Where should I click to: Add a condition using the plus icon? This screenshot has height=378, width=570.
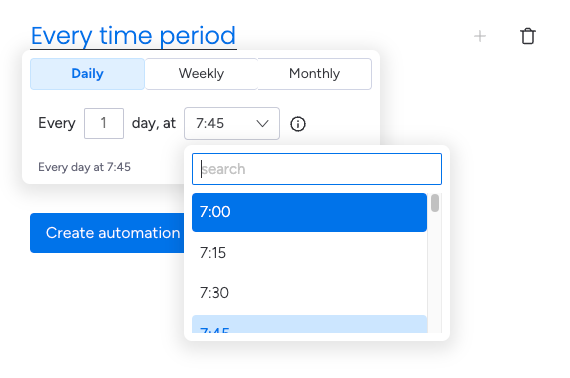(480, 36)
